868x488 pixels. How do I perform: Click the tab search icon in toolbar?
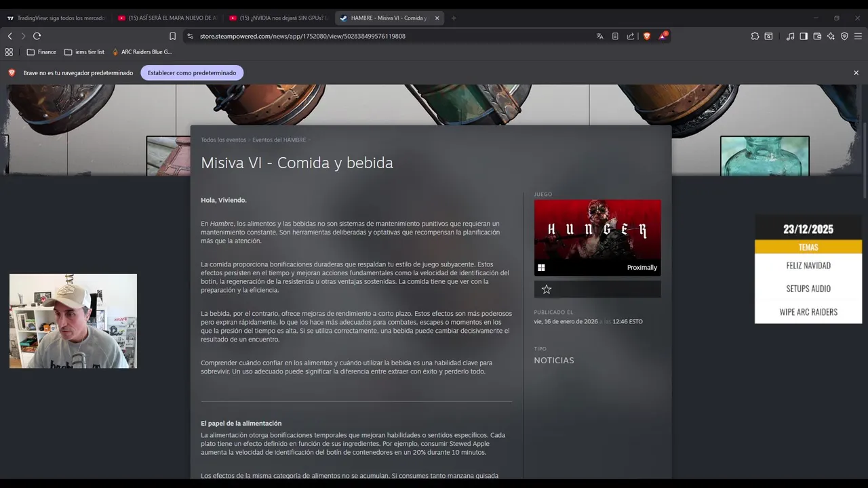pyautogui.click(x=768, y=36)
